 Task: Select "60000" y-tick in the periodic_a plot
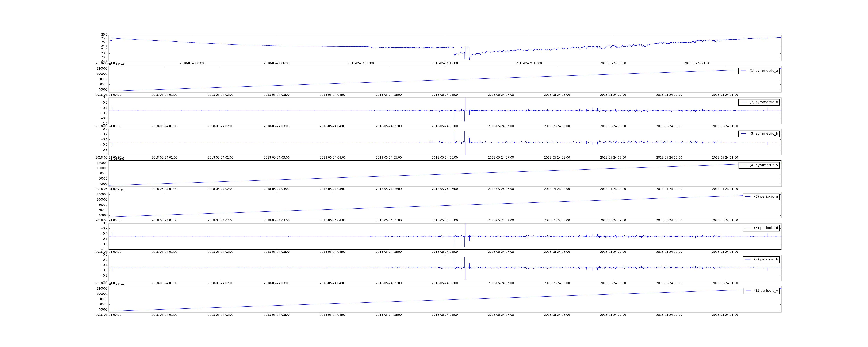[103, 210]
